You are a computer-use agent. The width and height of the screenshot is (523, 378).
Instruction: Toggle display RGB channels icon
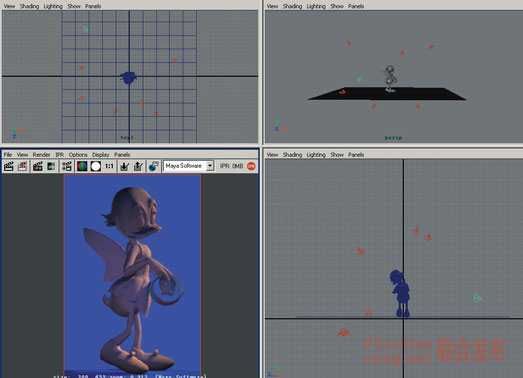coord(82,166)
